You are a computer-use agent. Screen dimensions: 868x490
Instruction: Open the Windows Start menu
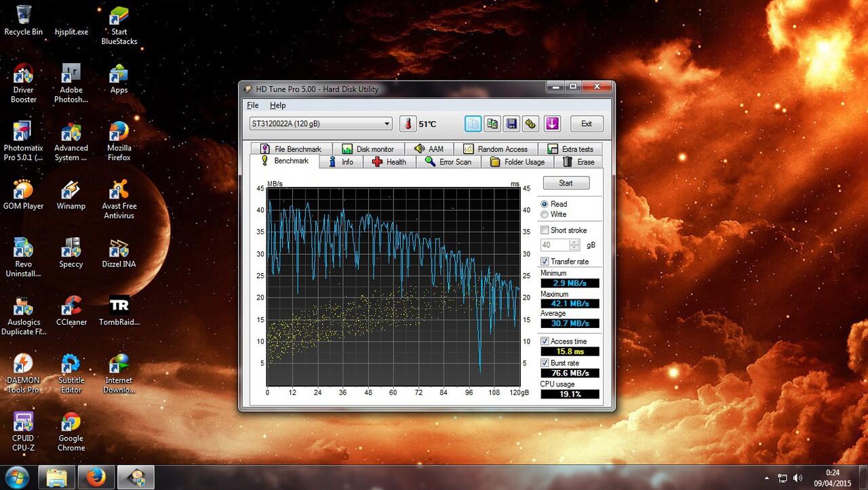[x=16, y=478]
